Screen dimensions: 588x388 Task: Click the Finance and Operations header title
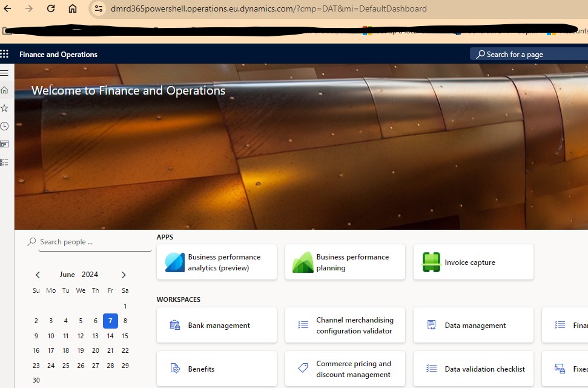click(x=58, y=55)
